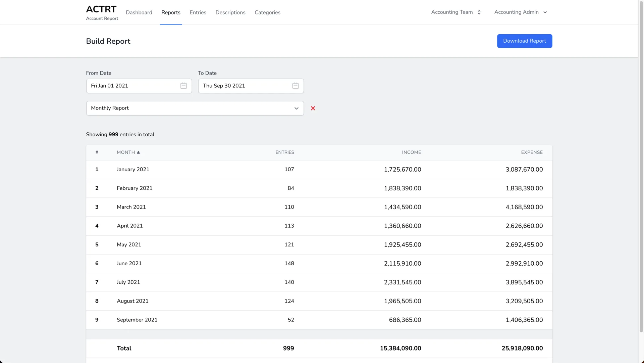Select the August 2021 month cell
Screen dimensions: 644x363
click(132, 301)
